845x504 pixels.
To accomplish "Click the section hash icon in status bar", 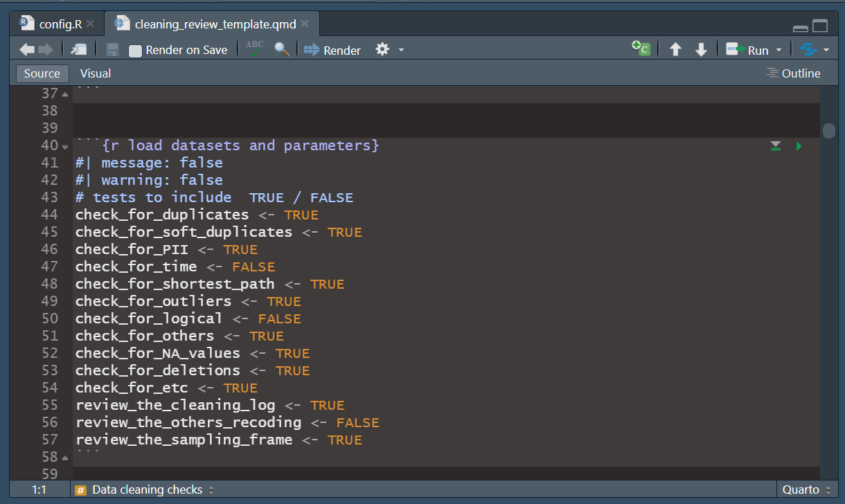I will pyautogui.click(x=80, y=490).
